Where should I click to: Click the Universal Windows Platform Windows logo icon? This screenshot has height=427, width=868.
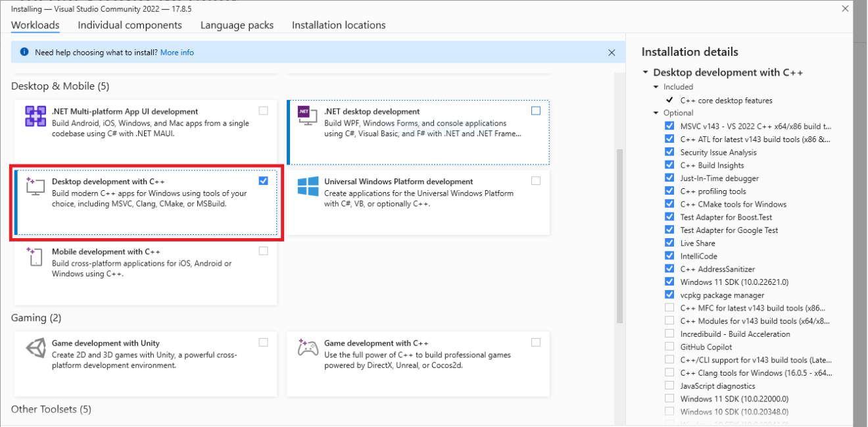(x=308, y=186)
